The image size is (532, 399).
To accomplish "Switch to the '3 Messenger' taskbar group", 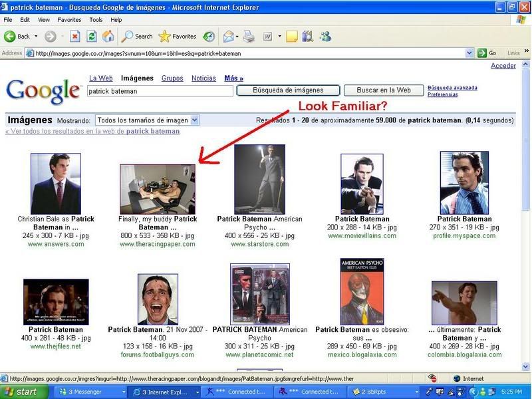I will [x=91, y=392].
